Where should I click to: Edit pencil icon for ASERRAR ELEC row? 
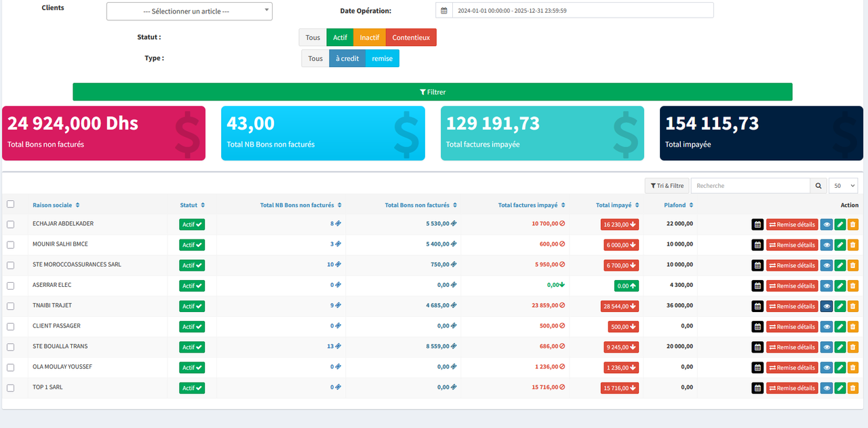(840, 286)
